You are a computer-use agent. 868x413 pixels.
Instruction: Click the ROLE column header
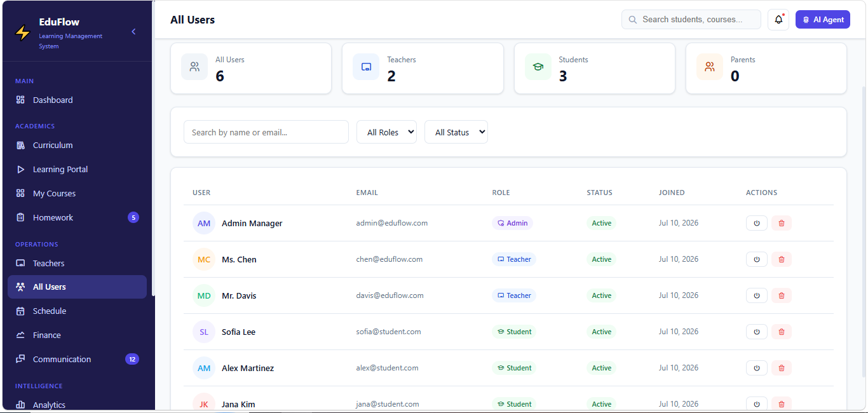coord(501,193)
